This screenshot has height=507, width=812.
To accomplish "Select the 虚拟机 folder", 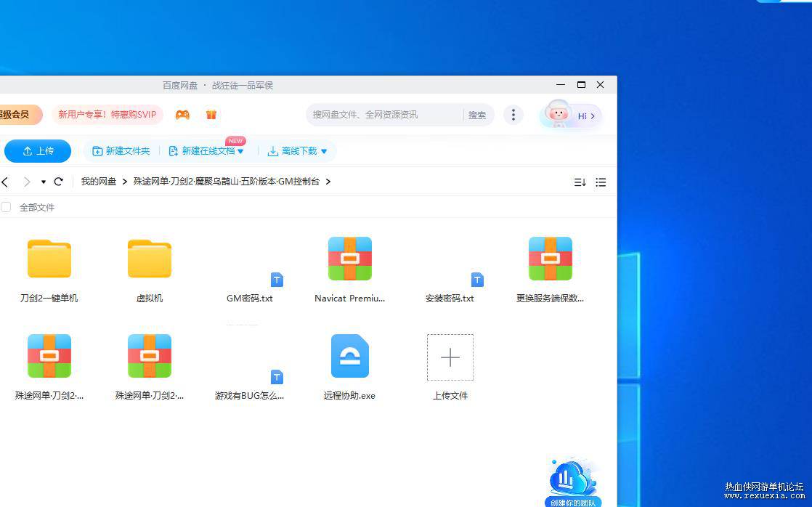I will click(x=149, y=270).
